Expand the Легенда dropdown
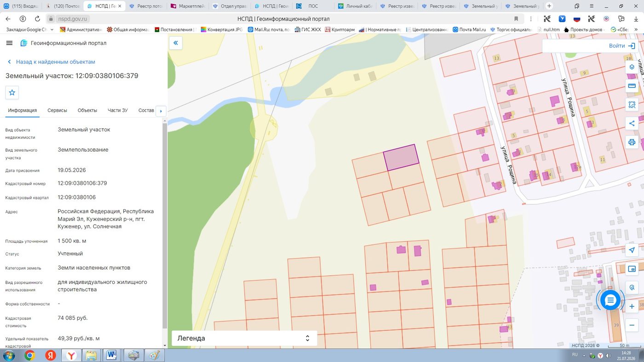 click(x=244, y=338)
